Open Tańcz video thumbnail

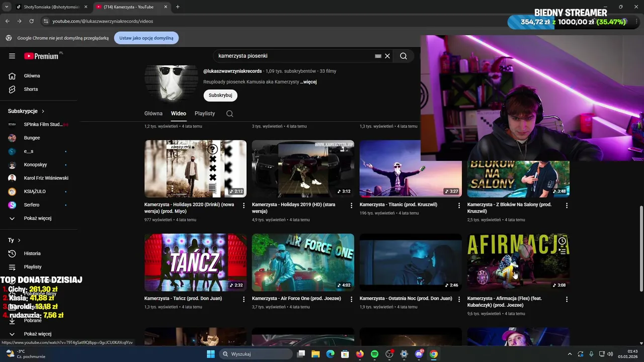pyautogui.click(x=195, y=262)
